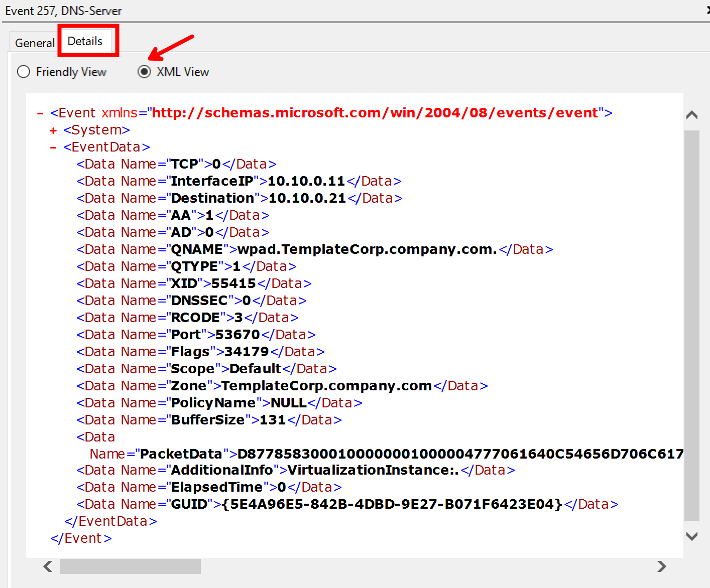Viewport: 710px width, 588px height.
Task: Click the QNAME data line
Action: pos(314,249)
